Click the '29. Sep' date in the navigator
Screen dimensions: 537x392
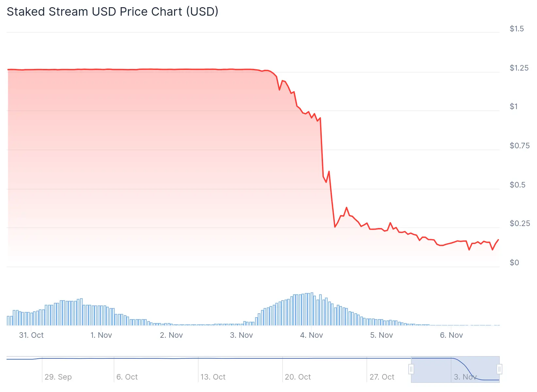[x=58, y=377]
